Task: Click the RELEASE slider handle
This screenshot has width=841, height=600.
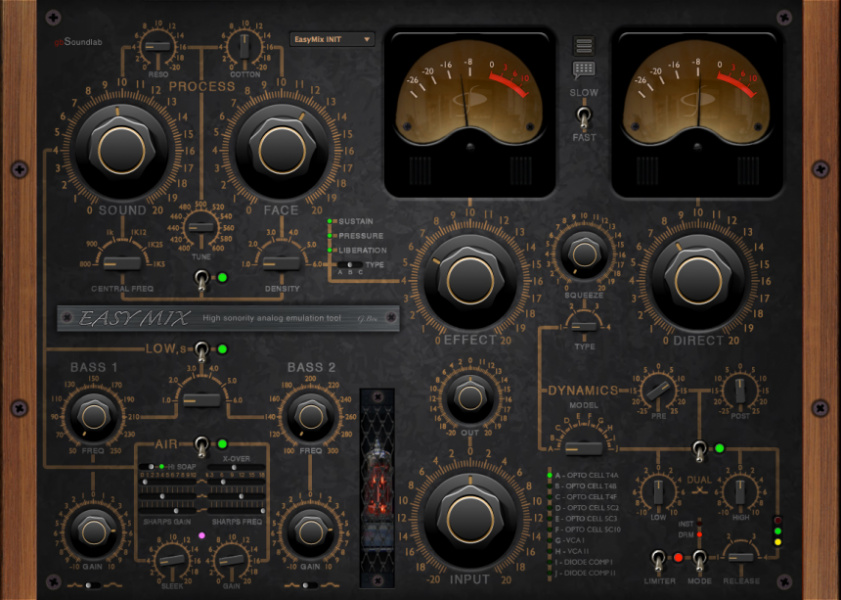Action: (x=741, y=557)
